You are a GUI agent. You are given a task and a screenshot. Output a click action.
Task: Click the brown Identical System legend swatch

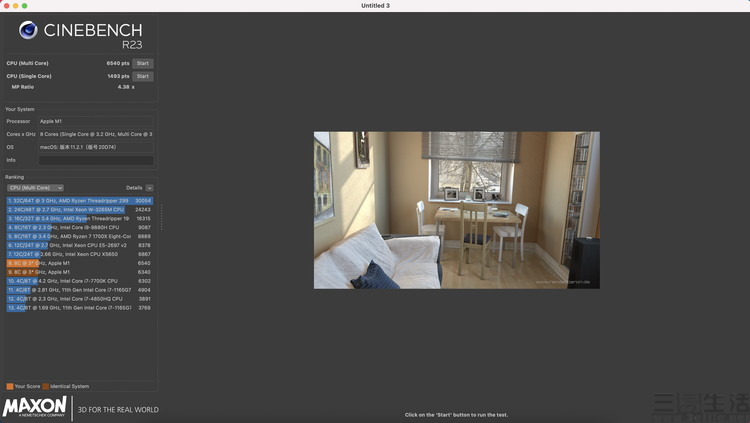click(45, 387)
